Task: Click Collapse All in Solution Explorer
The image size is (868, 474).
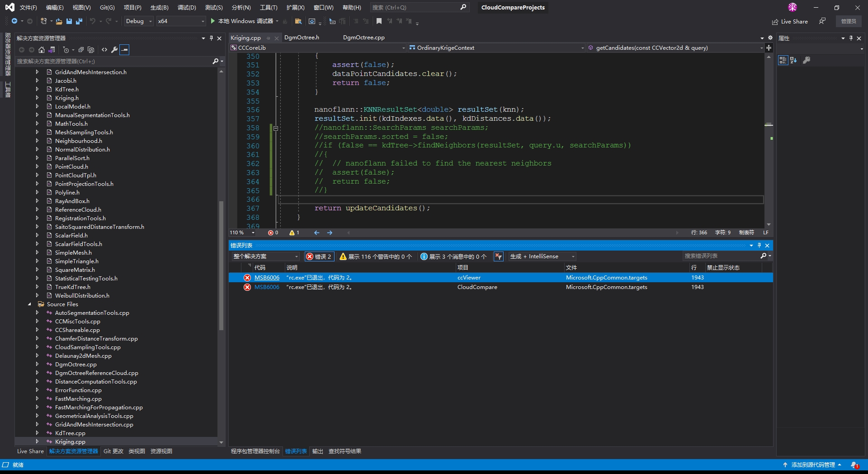Action: click(81, 50)
